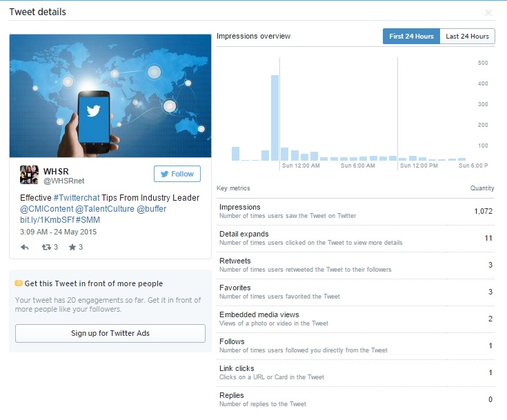The image size is (507, 420).
Task: Click the Sun 12:00 PM axis label
Action: click(419, 166)
